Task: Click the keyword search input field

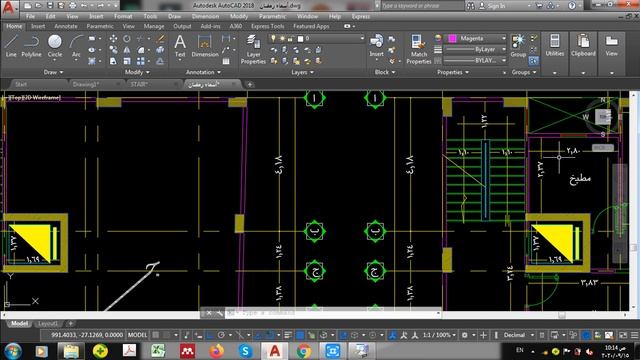Action: pyautogui.click(x=422, y=6)
